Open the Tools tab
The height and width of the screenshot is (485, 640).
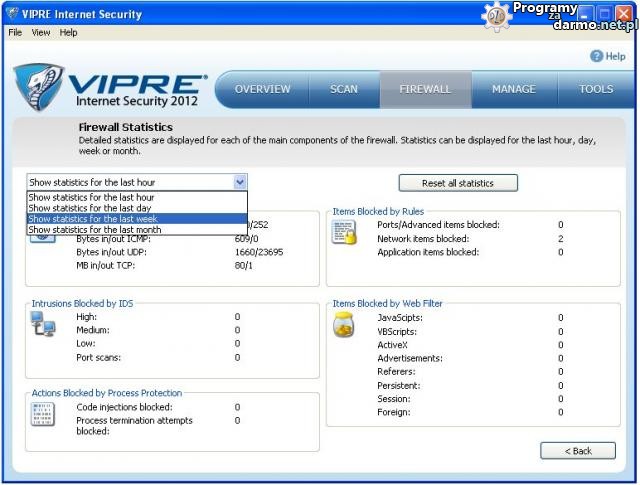pos(596,89)
